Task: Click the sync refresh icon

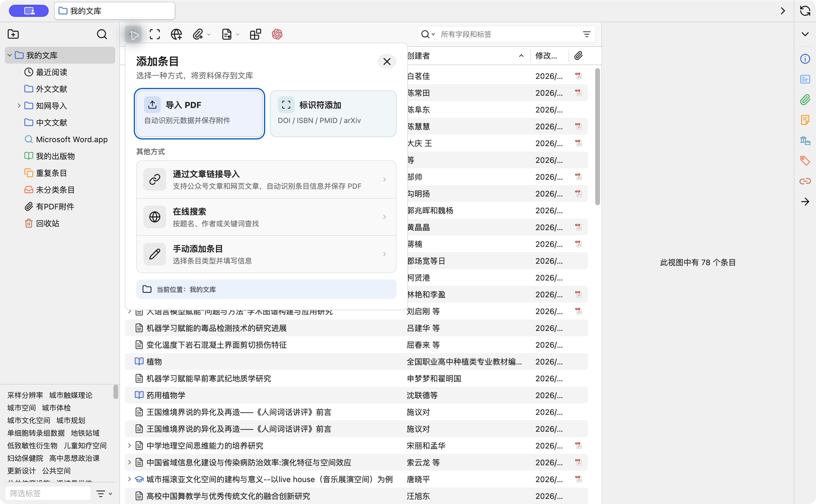Action: [805, 11]
